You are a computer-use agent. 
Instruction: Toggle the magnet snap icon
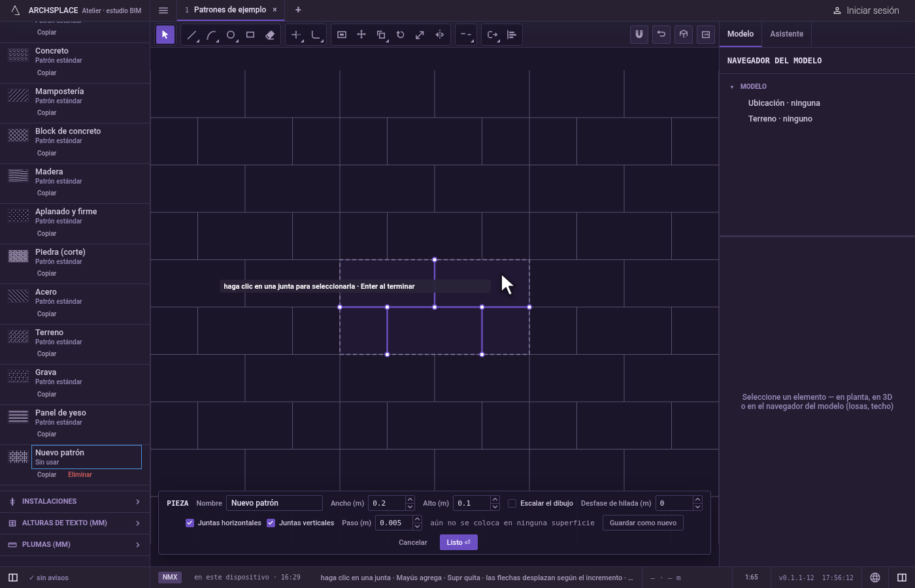pos(639,35)
